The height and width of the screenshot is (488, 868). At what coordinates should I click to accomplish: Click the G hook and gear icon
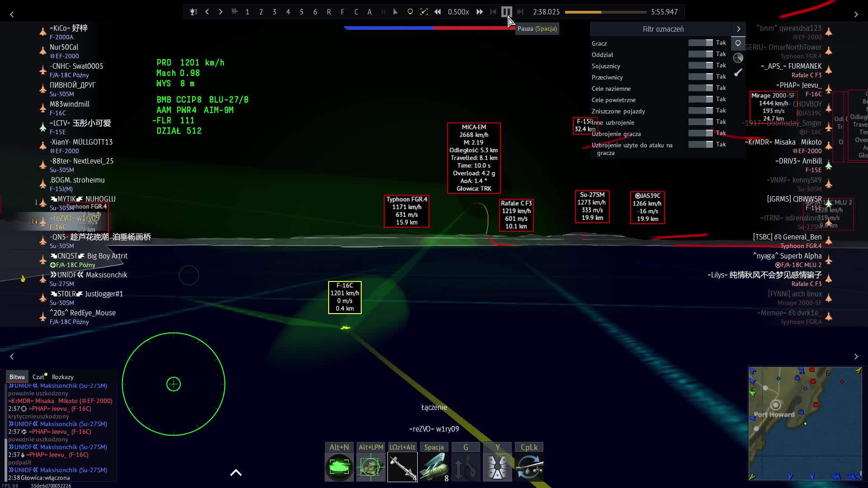(466, 467)
